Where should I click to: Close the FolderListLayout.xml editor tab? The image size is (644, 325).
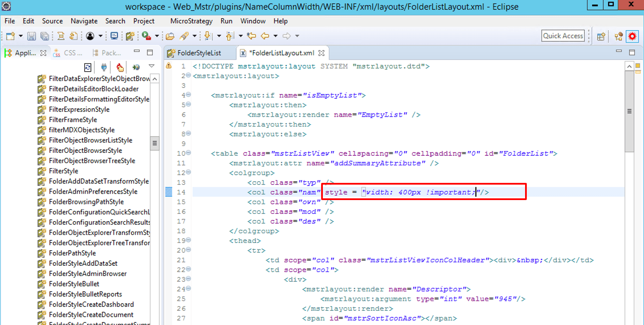pyautogui.click(x=321, y=53)
